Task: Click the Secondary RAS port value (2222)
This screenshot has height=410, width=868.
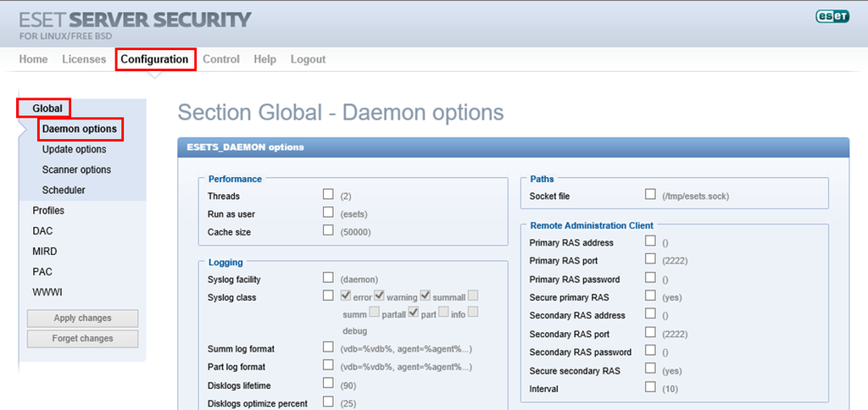Action: click(x=675, y=335)
